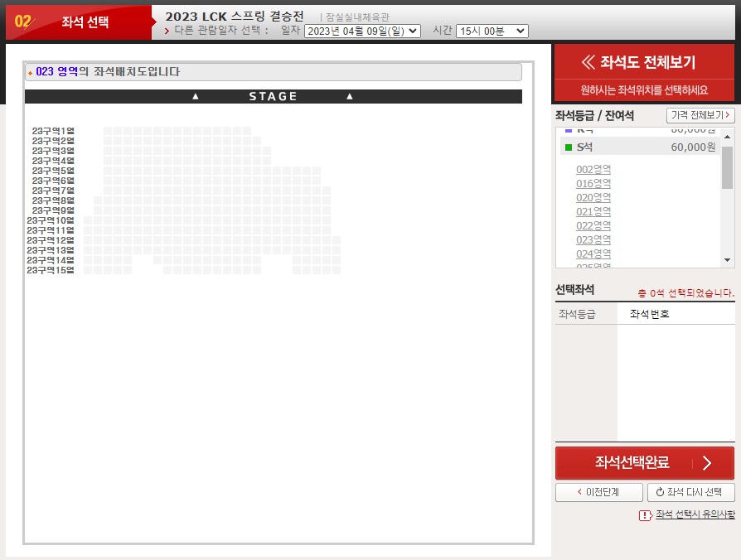Click the scroll down arrow in seat grade list
Screen dimensions: 741x560
727,260
